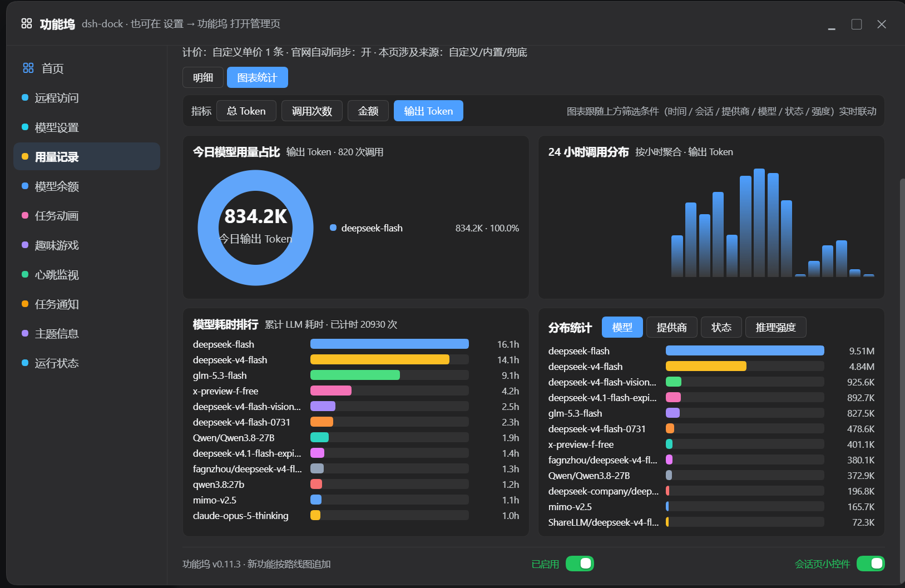Click the green dot beside 心跳监视

[x=25, y=274]
